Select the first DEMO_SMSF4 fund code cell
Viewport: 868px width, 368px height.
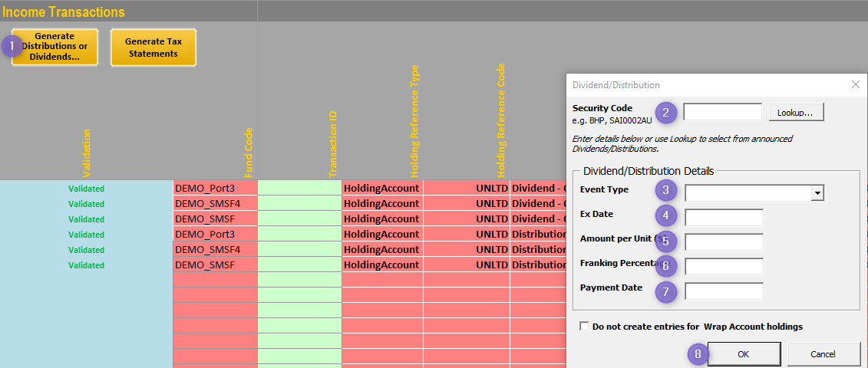tap(216, 203)
